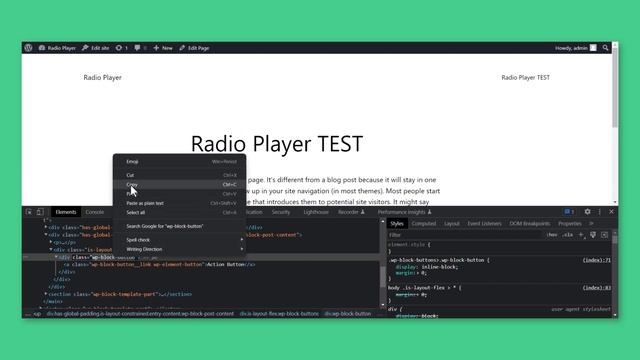Toggle the device toolbar icon in DevTools
The width and height of the screenshot is (640, 360).
40,212
